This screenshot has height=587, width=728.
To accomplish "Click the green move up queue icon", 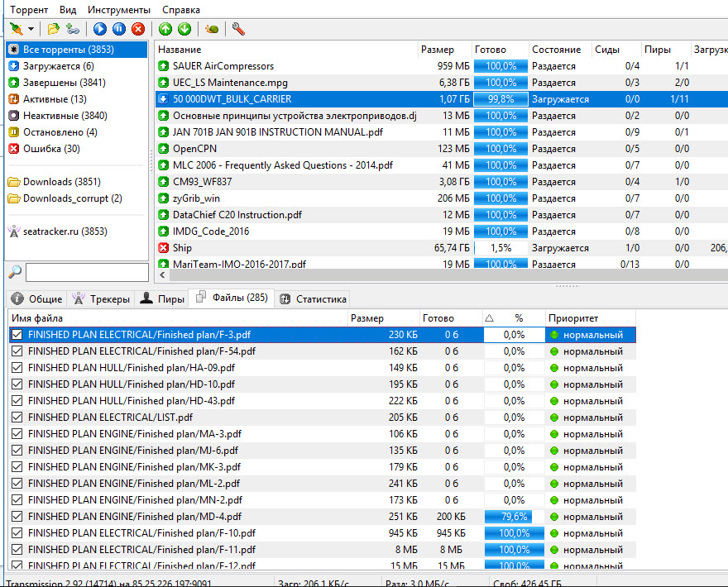I will (165, 29).
